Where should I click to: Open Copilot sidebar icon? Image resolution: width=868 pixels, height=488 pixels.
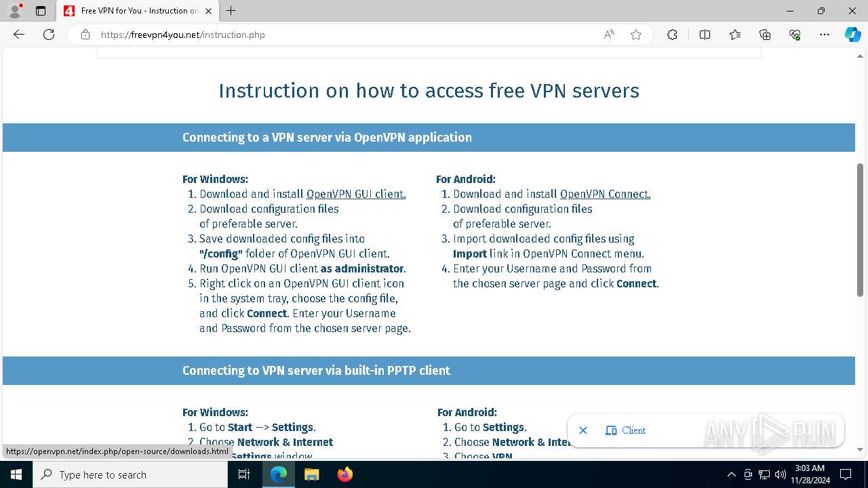pyautogui.click(x=852, y=35)
